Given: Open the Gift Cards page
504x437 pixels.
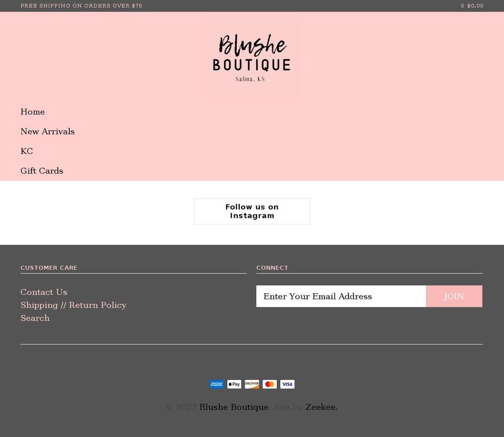Looking at the screenshot, I should (x=41, y=170).
